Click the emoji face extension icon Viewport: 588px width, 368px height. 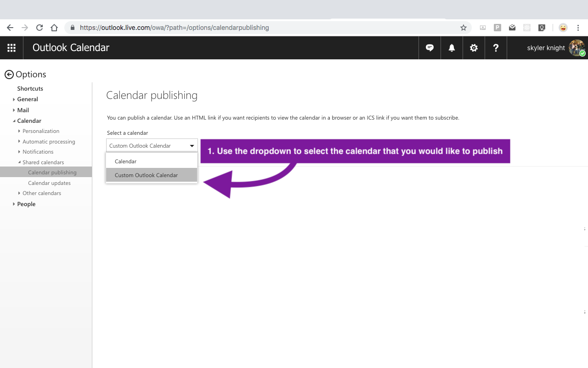pos(563,28)
